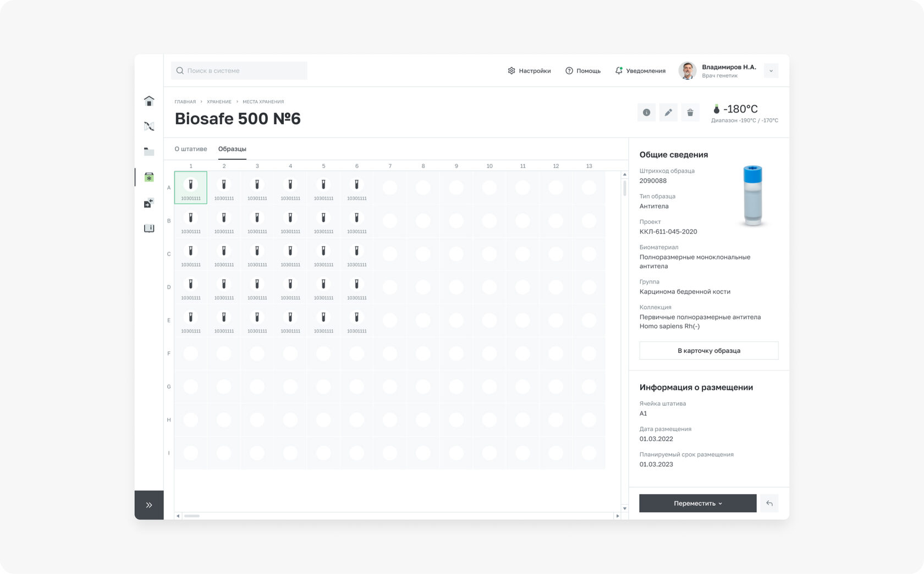Open Настройки settings
This screenshot has width=924, height=574.
click(x=529, y=71)
